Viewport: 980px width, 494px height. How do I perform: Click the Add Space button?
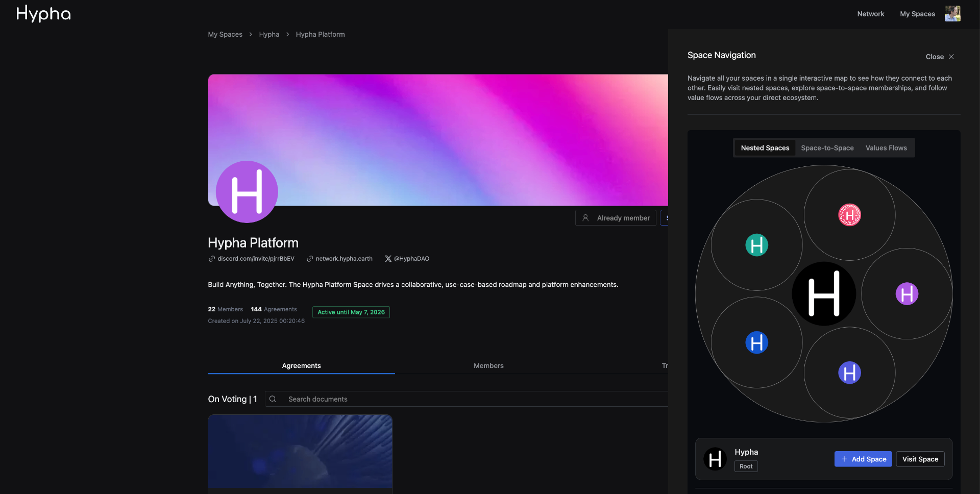click(x=863, y=459)
